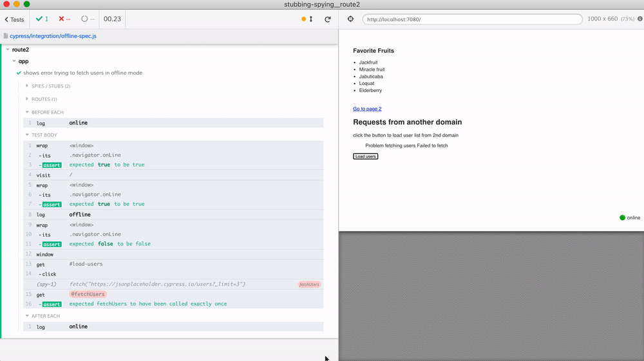Click the assert badge on command 7
Image resolution: width=644 pixels, height=361 pixels.
[52, 204]
